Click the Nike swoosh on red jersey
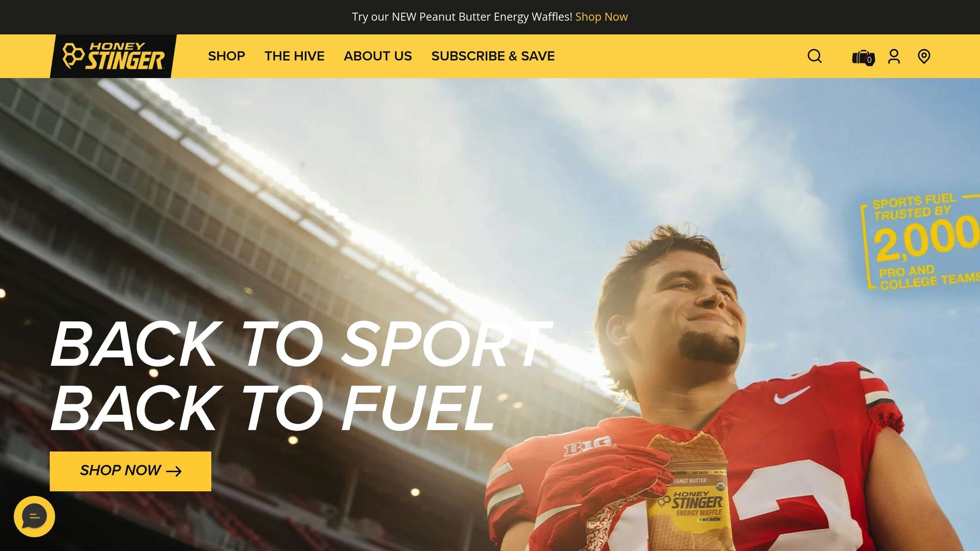This screenshot has height=551, width=980. [791, 394]
